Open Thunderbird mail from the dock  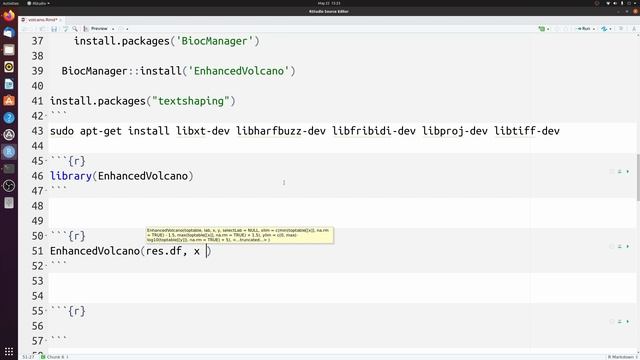tap(9, 33)
